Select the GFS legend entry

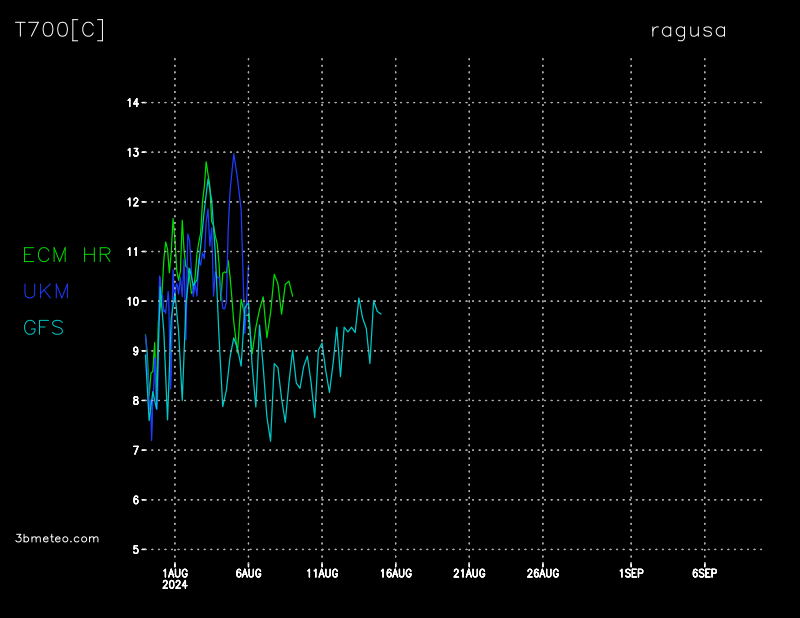click(44, 327)
